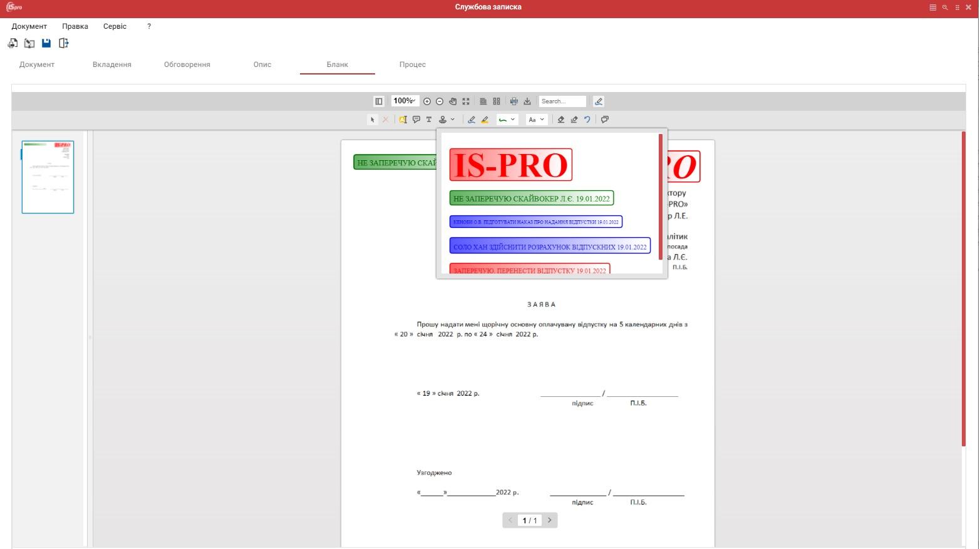Open the Сервіс menu
The image size is (980, 549).
[x=115, y=26]
